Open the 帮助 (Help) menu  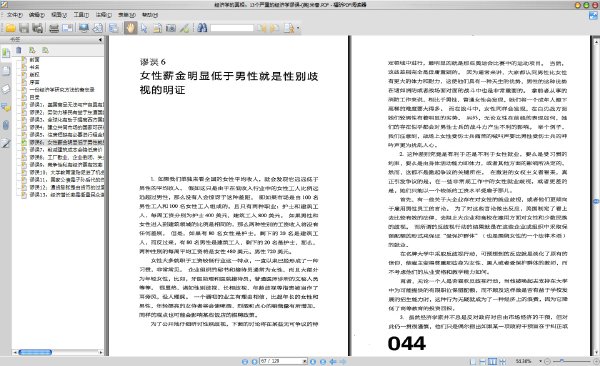click(x=150, y=15)
